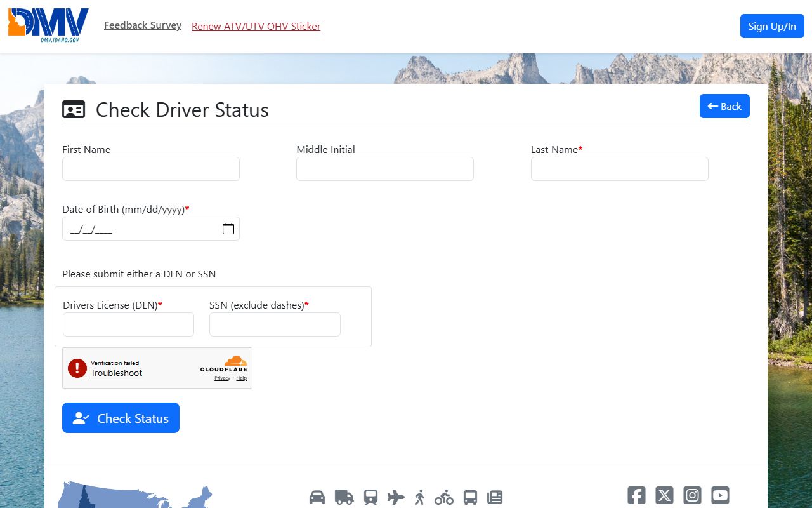Open the Feedback Survey link
Screen dimensions: 812x508
tap(143, 25)
